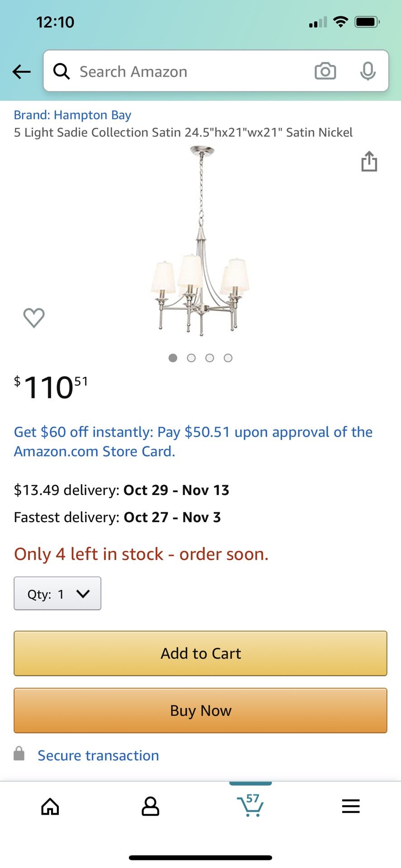The image size is (401, 868).
Task: Go to Home tab
Action: point(50,806)
